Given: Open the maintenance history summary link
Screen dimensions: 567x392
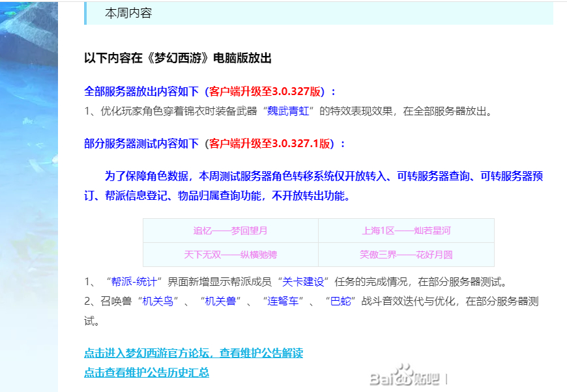Looking at the screenshot, I should click(147, 372).
